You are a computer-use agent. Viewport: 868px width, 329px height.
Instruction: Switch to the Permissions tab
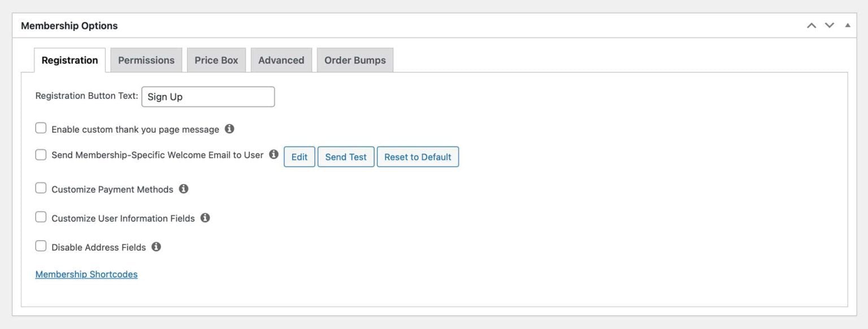click(x=146, y=59)
